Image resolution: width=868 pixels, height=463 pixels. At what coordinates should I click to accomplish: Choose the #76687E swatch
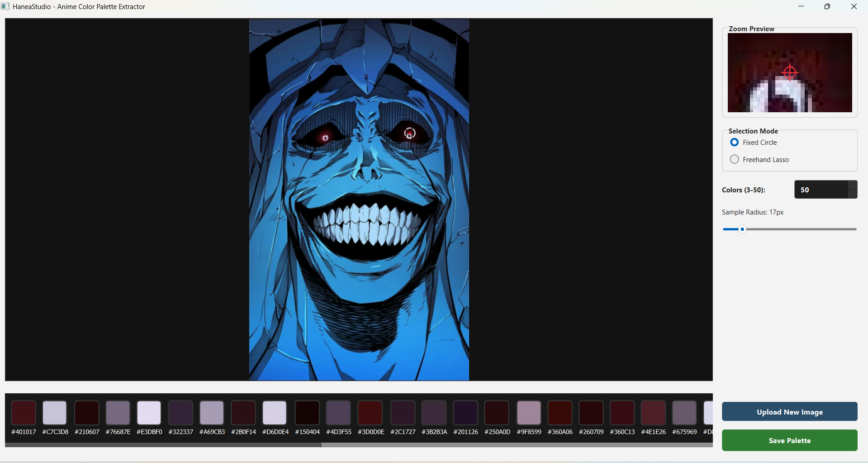pos(118,412)
